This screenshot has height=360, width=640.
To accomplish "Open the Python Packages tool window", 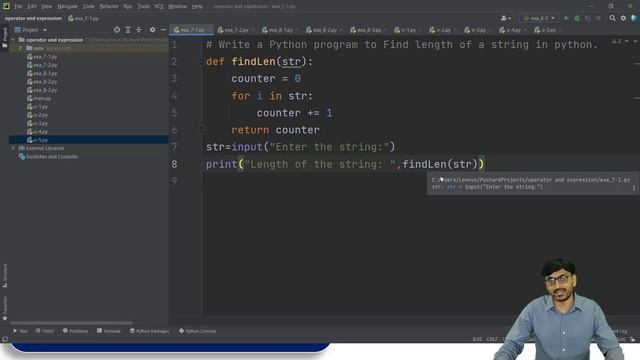I will tap(149, 331).
